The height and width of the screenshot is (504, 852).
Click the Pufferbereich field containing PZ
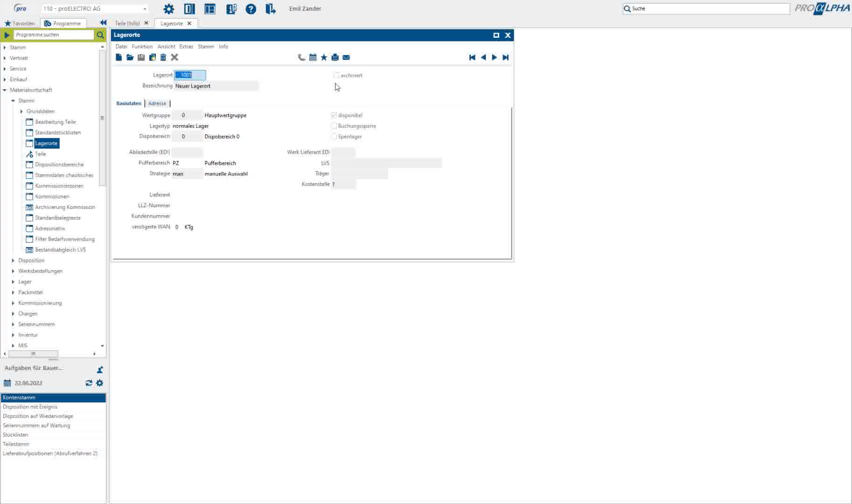(187, 163)
